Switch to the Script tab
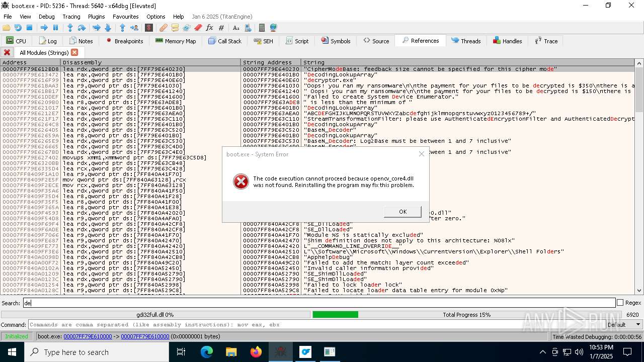The width and height of the screenshot is (644, 362). (x=297, y=41)
